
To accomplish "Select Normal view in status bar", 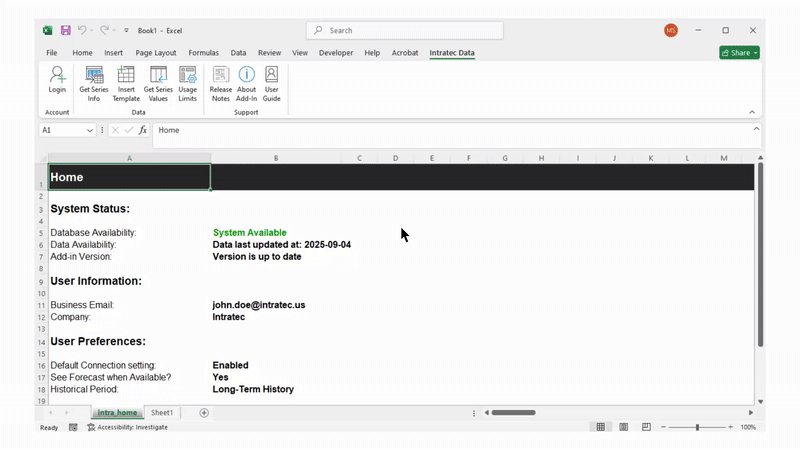I will [x=600, y=427].
